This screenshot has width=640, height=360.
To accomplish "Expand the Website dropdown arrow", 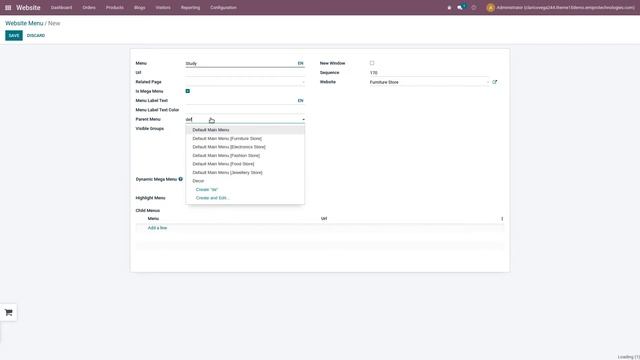I will click(x=488, y=82).
